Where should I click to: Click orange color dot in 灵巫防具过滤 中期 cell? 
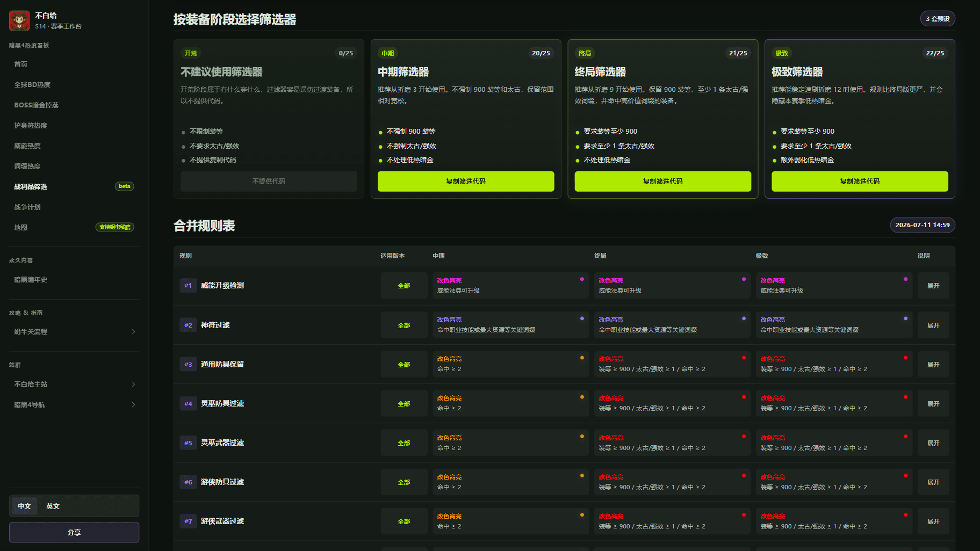582,397
